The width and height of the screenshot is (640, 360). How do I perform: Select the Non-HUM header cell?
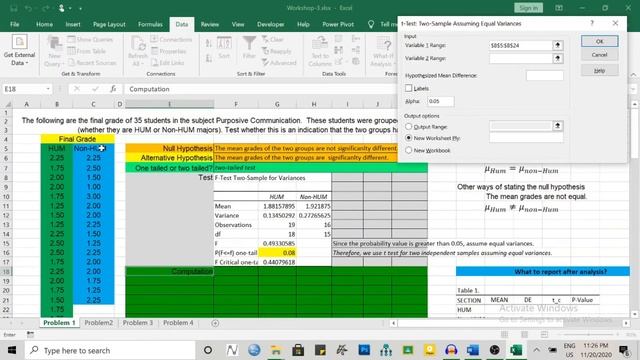click(93, 148)
